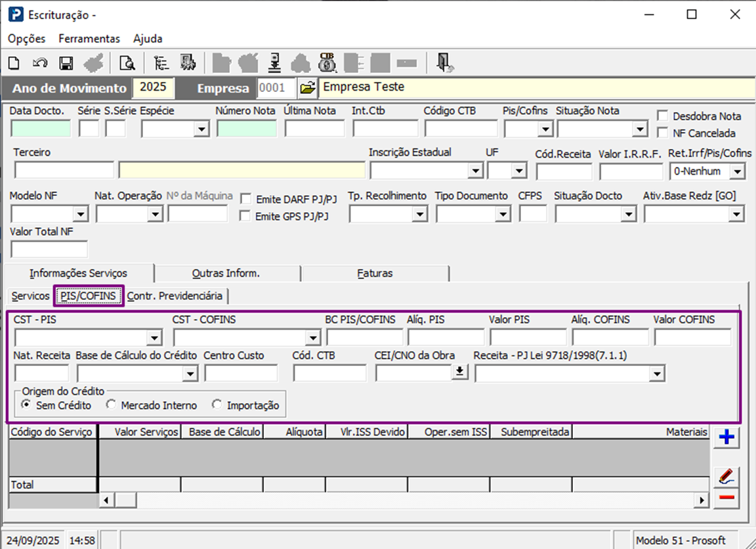Expand the CST - PIS dropdown

[154, 338]
